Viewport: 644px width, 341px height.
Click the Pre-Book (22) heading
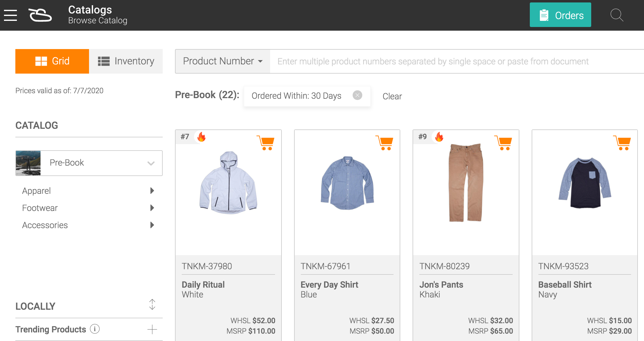207,95
